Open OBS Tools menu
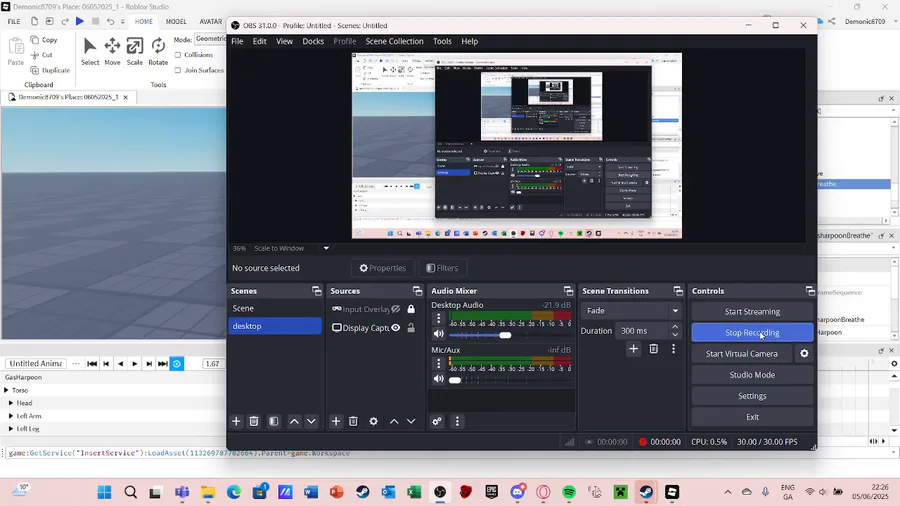900x506 pixels. 442,41
